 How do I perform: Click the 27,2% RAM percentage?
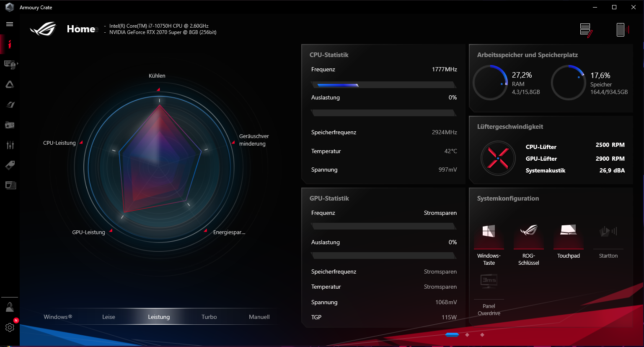[522, 75]
